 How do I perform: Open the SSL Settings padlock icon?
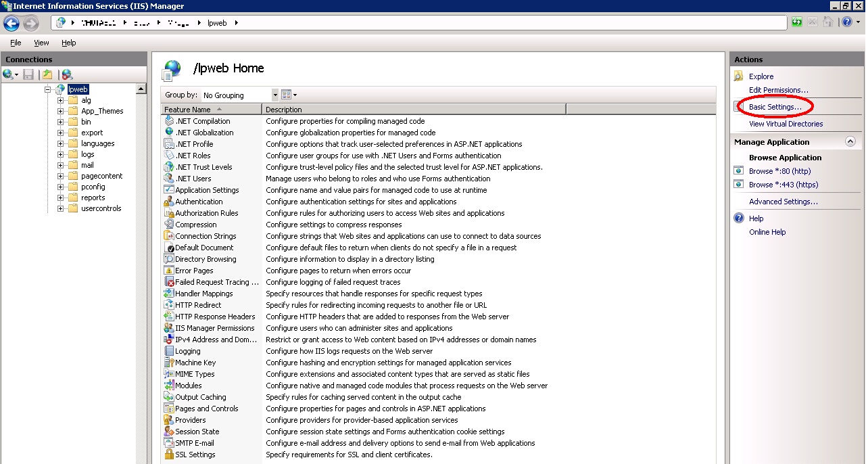pos(169,455)
